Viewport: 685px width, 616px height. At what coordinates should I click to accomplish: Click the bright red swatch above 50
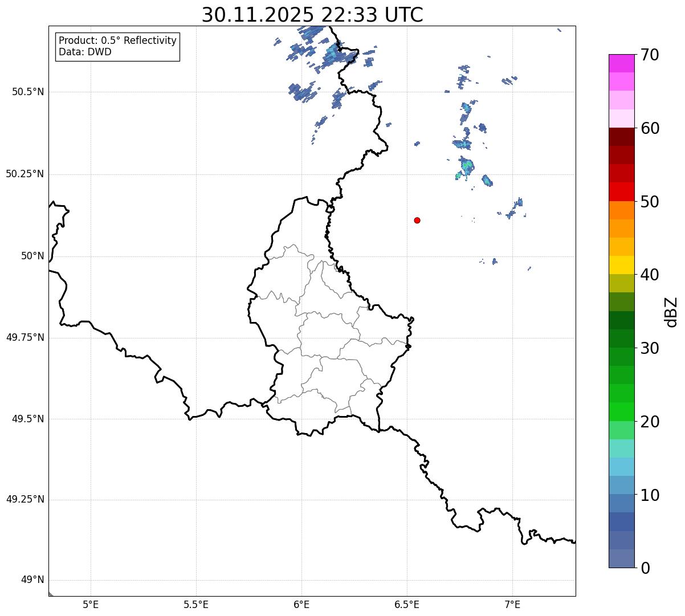click(x=621, y=191)
